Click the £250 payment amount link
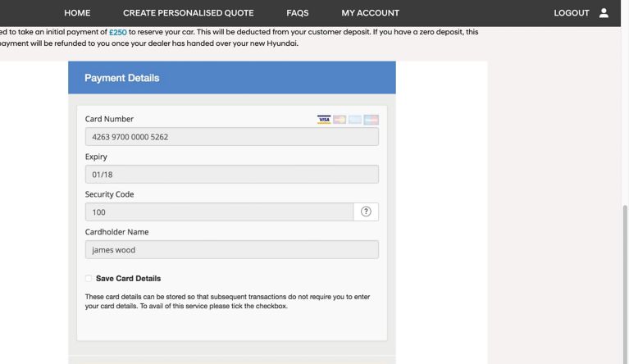Viewport: 629px width, 364px height. point(118,32)
